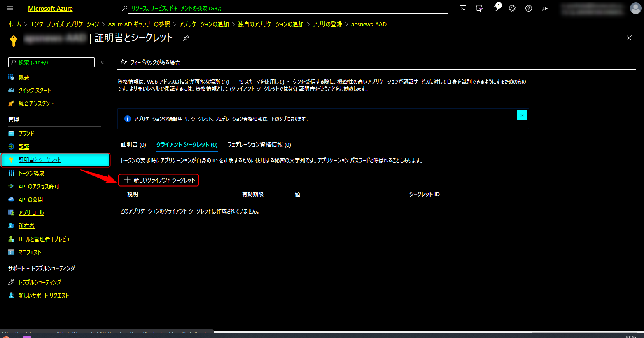Close the 証明書とシークレット blade

[629, 38]
